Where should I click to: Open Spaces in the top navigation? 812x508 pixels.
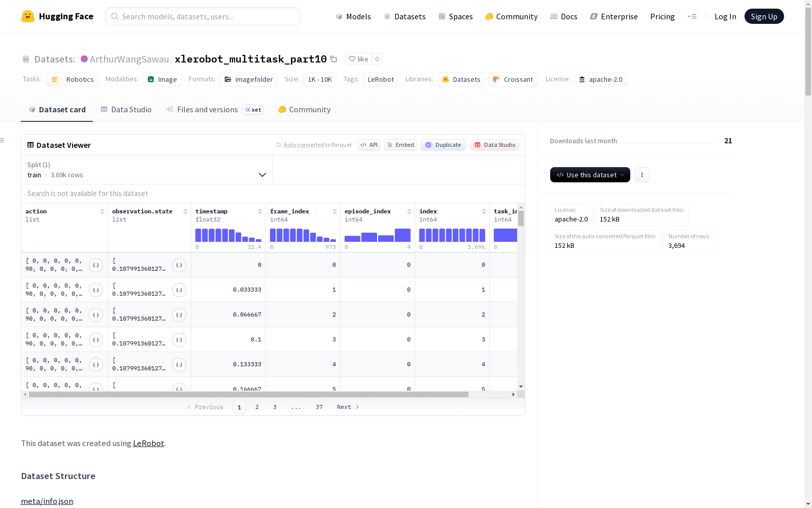[456, 16]
